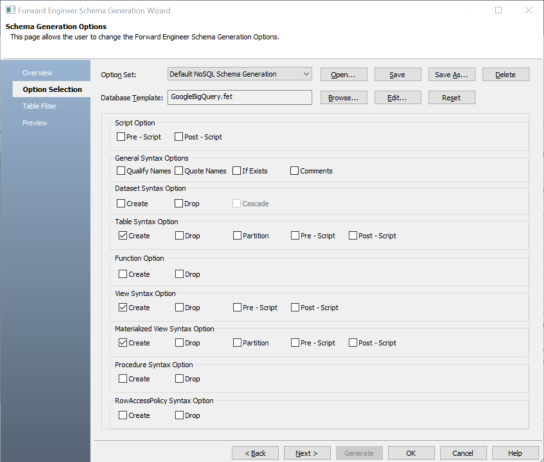The width and height of the screenshot is (544, 462).
Task: Click the Database Template input field
Action: pos(239,97)
